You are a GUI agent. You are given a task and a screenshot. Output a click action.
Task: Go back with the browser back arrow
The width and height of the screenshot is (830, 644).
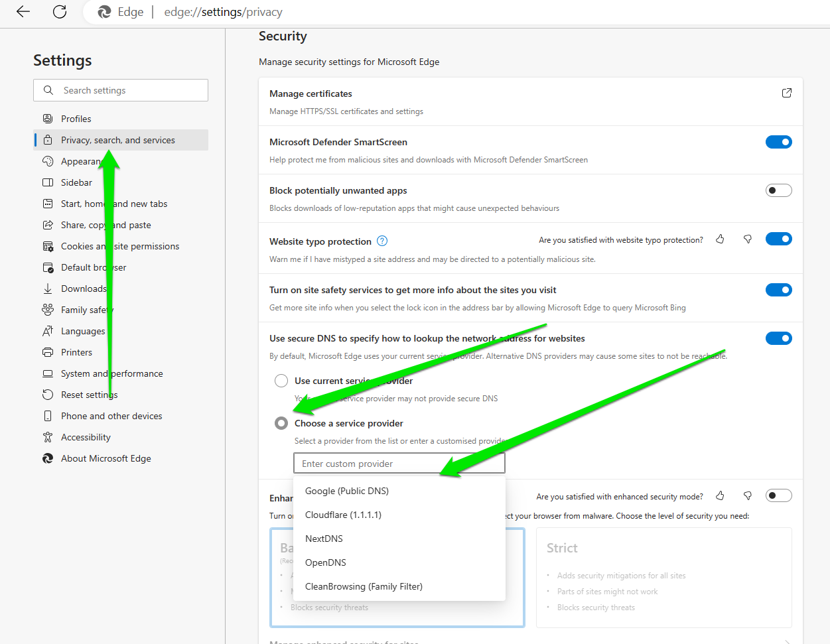(23, 12)
